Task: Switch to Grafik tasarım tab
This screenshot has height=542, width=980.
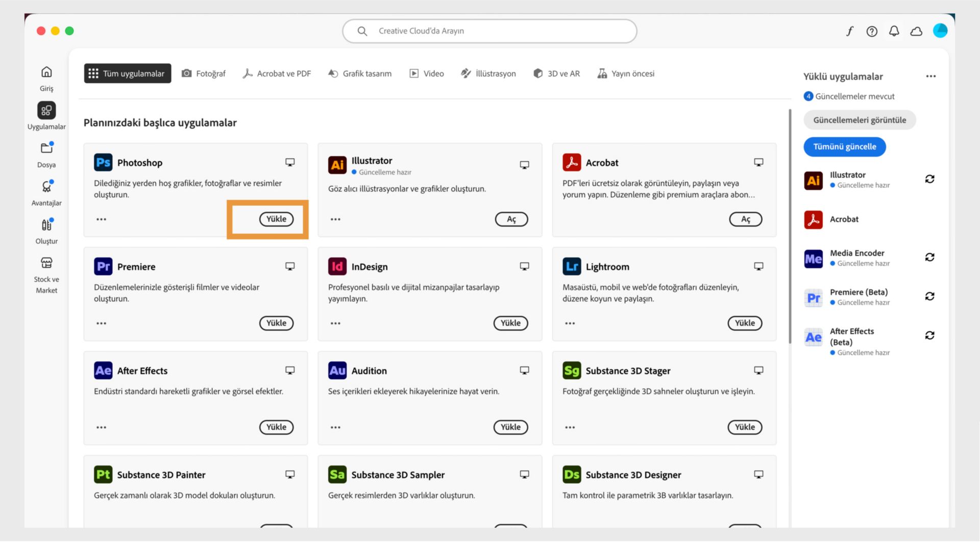Action: (360, 73)
